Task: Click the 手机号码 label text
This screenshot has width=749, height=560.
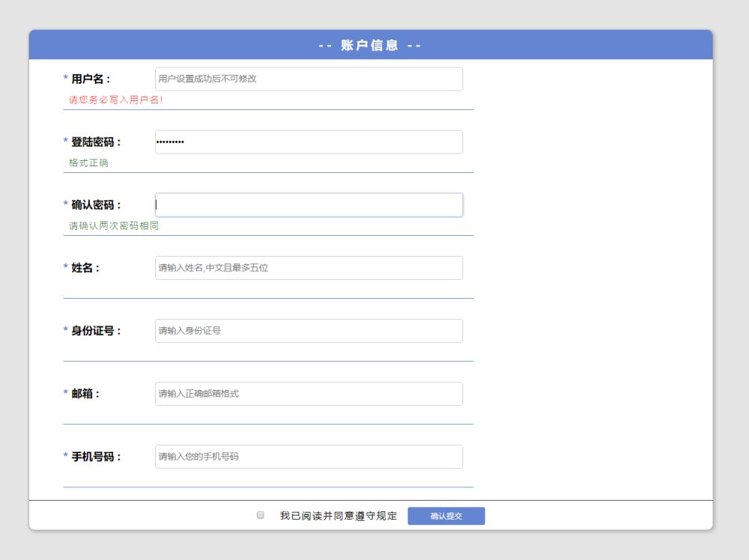Action: [96, 457]
